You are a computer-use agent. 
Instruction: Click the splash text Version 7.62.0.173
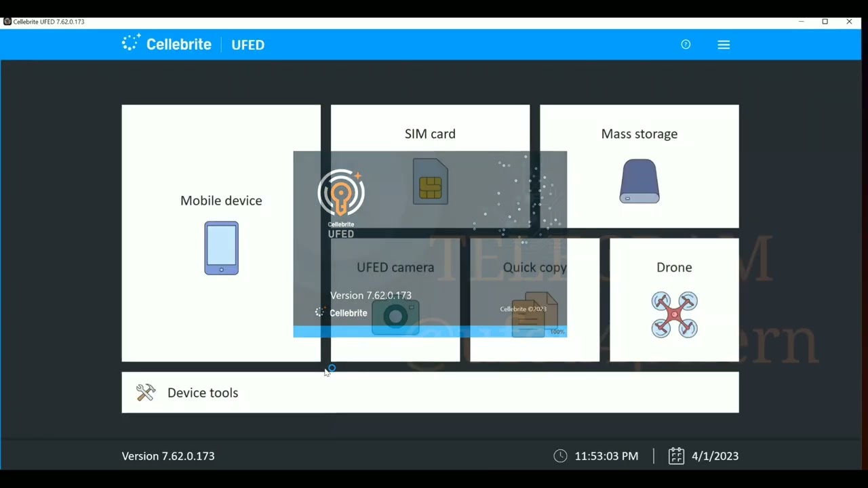click(371, 296)
